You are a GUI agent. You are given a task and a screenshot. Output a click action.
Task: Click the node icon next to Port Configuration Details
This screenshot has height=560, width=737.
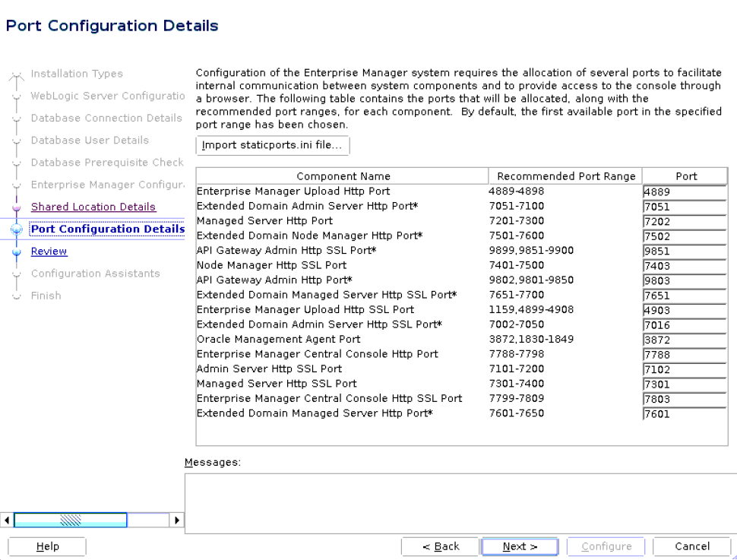[x=17, y=229]
